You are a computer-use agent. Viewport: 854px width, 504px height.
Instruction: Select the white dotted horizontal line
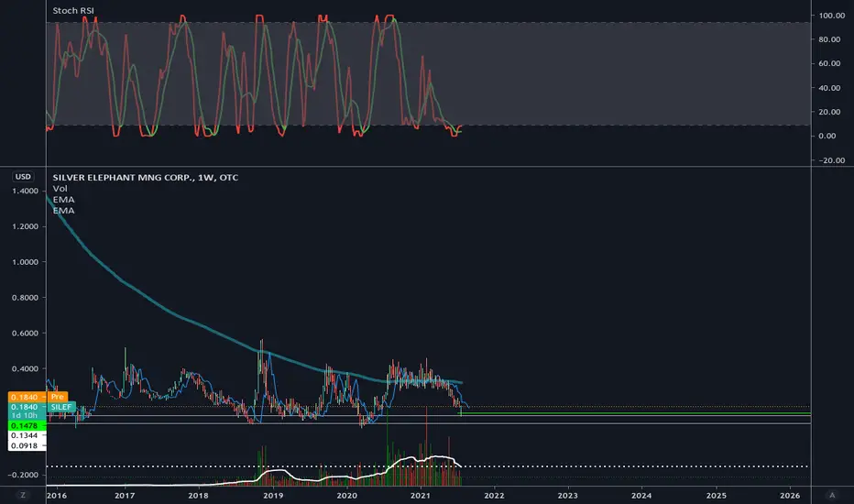coord(428,466)
